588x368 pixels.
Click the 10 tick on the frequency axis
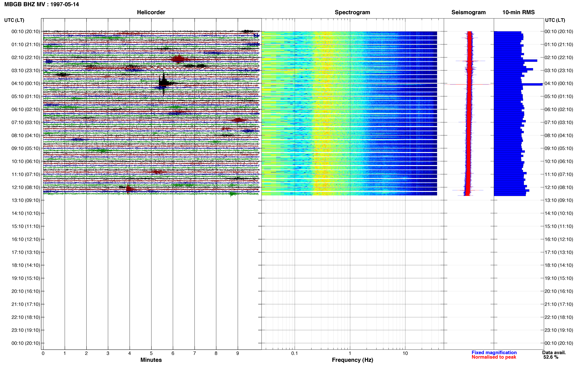click(x=405, y=353)
